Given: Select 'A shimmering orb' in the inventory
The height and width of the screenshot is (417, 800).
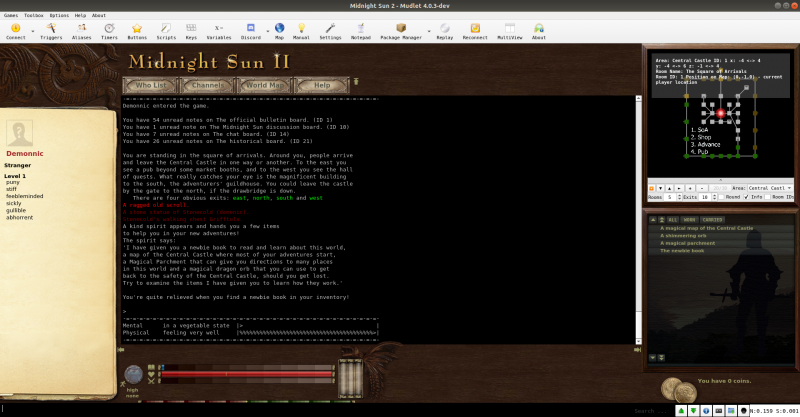Looking at the screenshot, I should click(x=683, y=236).
